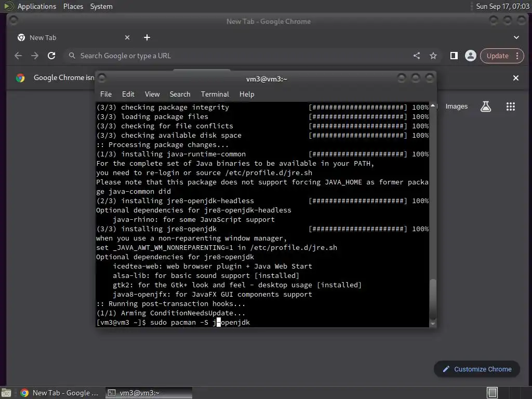Click the Chrome forward arrow
This screenshot has height=399, width=532.
pyautogui.click(x=35, y=56)
